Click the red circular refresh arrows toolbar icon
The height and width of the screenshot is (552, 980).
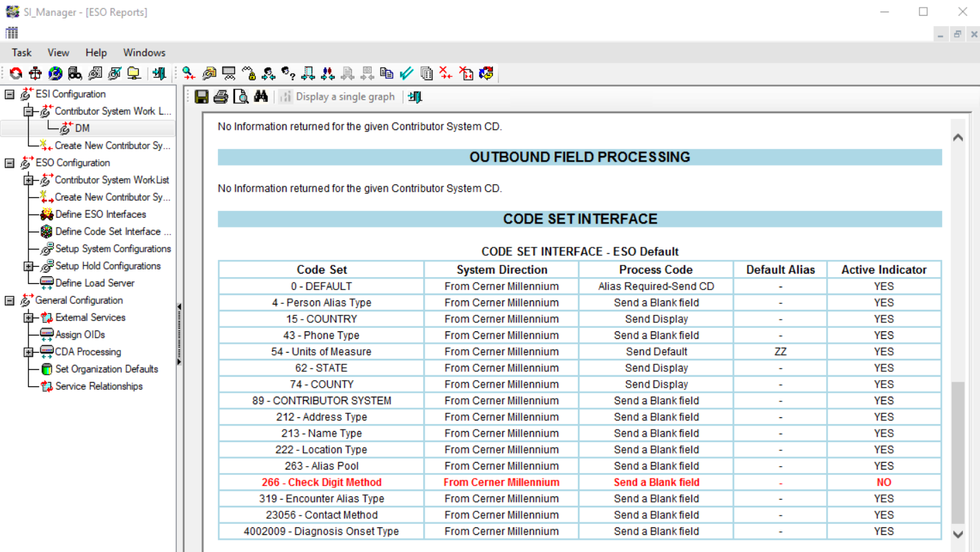point(16,74)
